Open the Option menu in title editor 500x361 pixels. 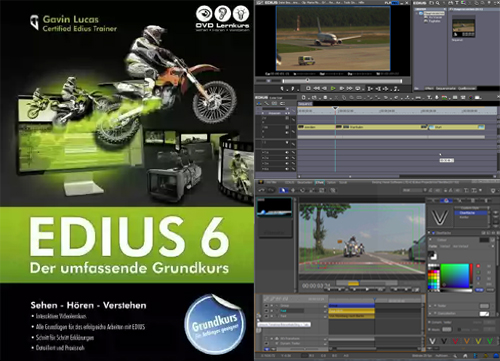[x=331, y=182]
